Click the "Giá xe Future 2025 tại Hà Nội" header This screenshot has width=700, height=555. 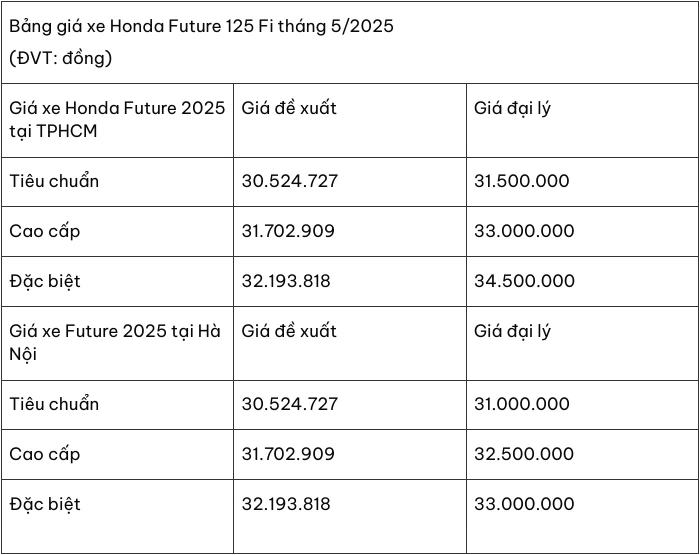[115, 342]
